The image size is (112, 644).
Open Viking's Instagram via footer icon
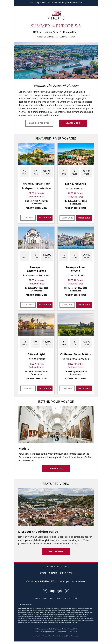click(x=60, y=591)
